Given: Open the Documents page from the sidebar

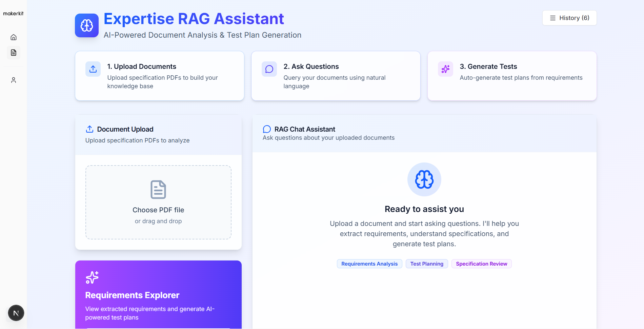Looking at the screenshot, I should click(14, 53).
